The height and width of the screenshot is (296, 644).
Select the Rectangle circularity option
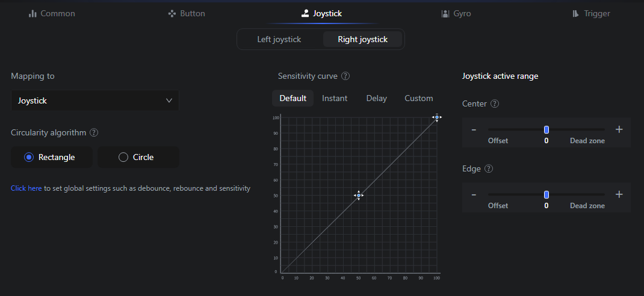tap(52, 157)
